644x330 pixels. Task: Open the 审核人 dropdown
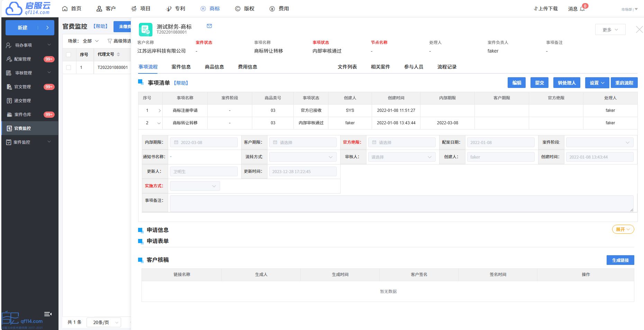402,157
